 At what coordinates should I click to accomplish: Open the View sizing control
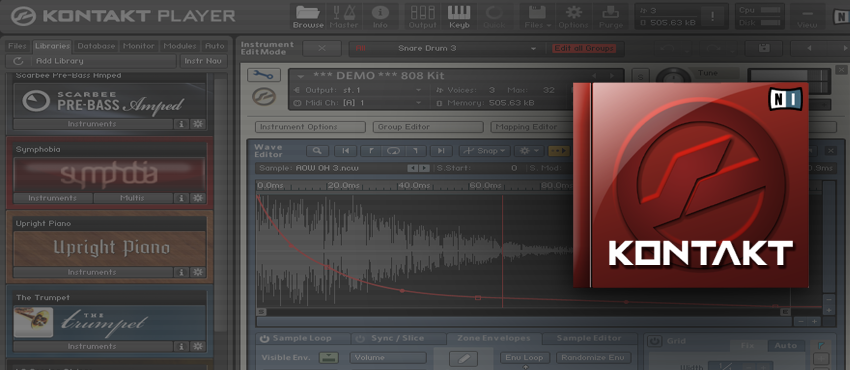807,17
